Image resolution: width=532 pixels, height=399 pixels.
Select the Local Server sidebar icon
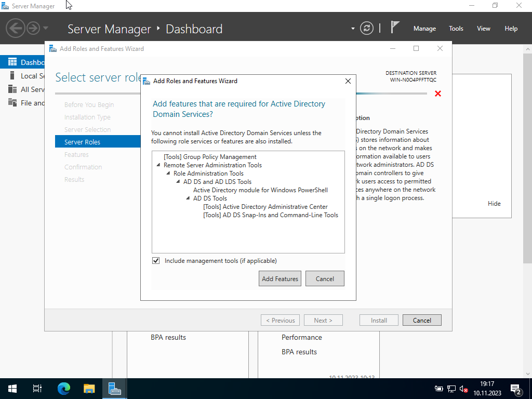pos(12,76)
